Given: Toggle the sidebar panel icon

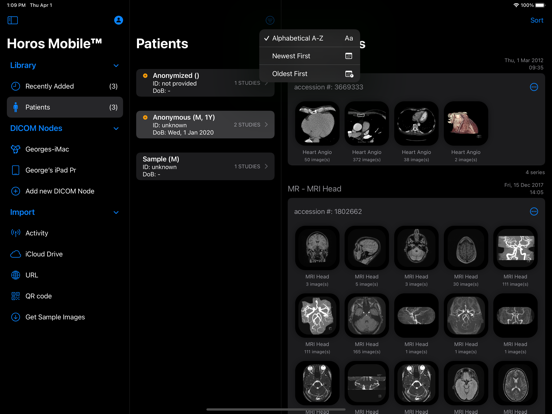Looking at the screenshot, I should click(13, 20).
